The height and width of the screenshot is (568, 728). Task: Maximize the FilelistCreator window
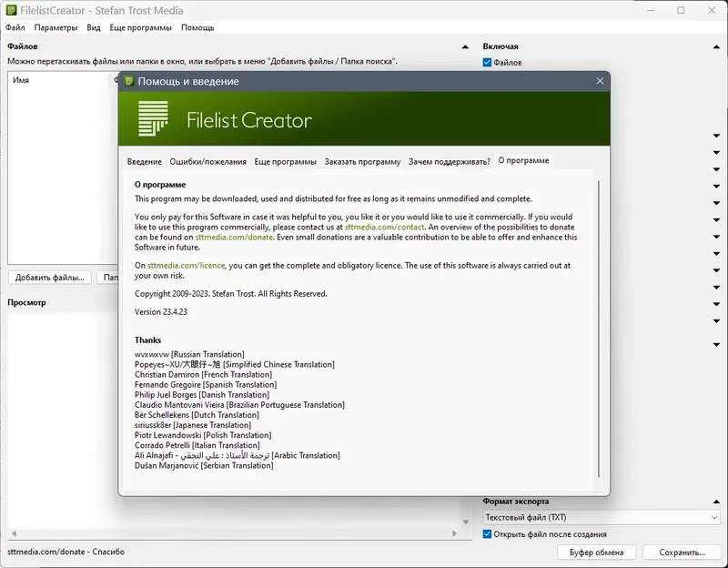(x=681, y=10)
